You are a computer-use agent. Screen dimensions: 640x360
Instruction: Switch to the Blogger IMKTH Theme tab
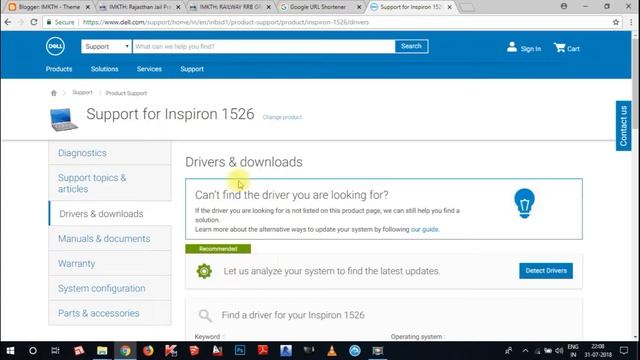coord(48,7)
